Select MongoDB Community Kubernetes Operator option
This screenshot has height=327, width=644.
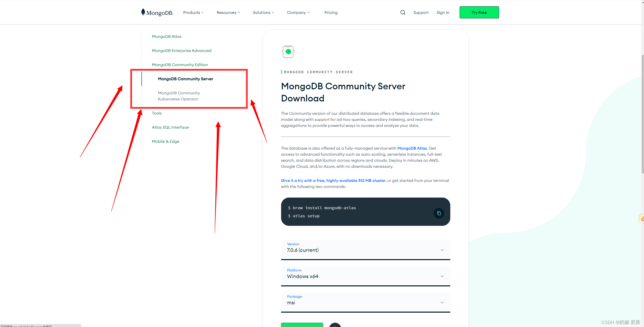pyautogui.click(x=179, y=96)
